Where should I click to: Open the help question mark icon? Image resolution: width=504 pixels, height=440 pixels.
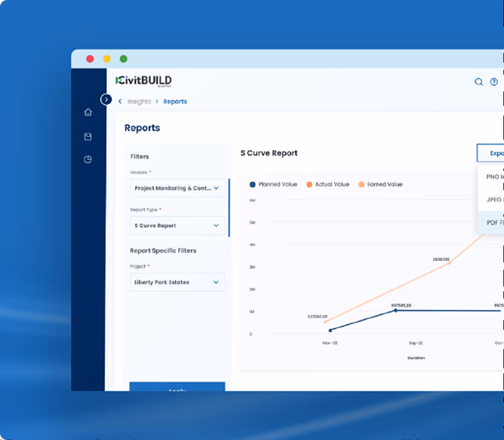[494, 82]
